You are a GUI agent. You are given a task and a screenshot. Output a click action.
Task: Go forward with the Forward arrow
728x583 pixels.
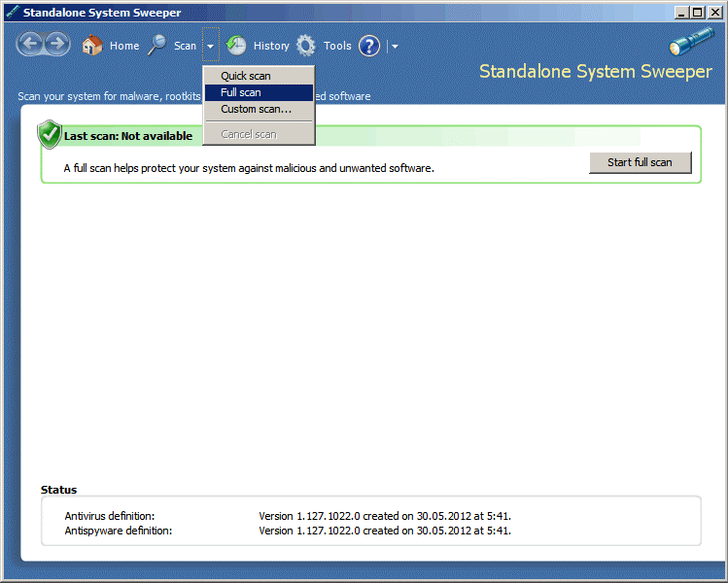[57, 44]
